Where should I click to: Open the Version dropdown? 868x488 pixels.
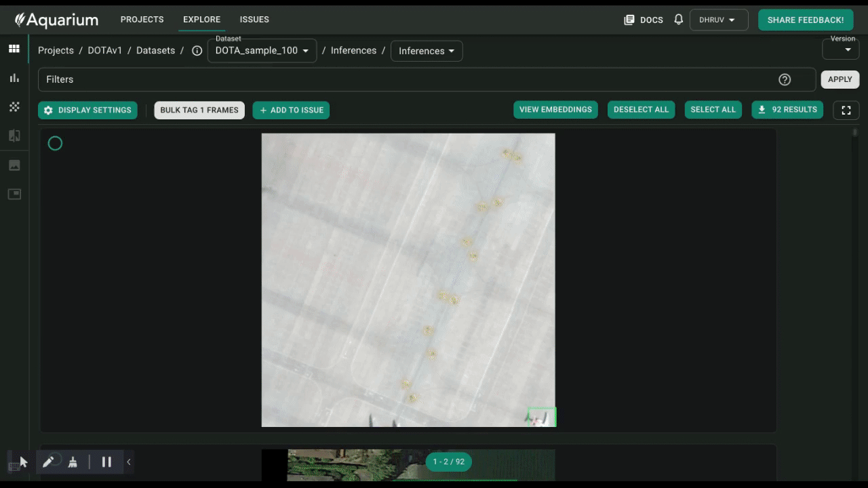coord(841,49)
